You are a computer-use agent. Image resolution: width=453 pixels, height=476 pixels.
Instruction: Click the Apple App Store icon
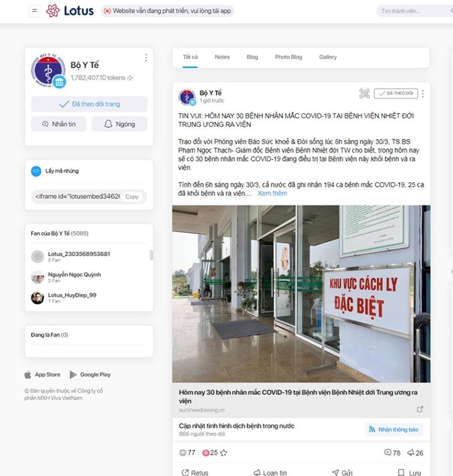(x=28, y=374)
